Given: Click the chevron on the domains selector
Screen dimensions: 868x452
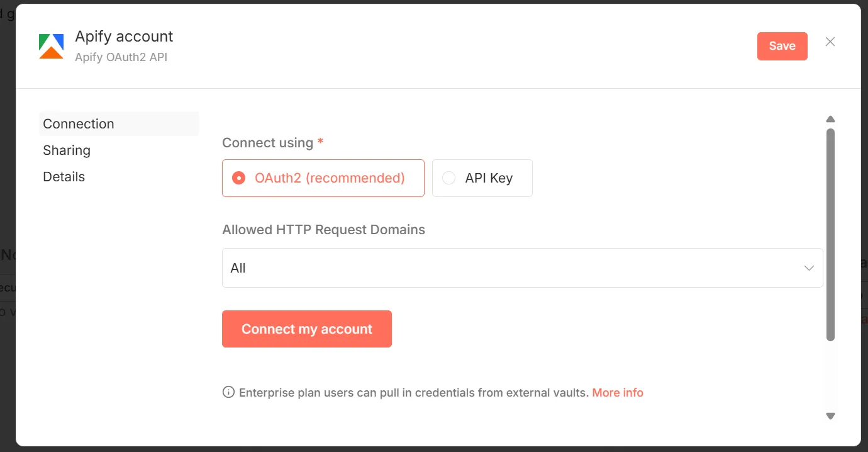Looking at the screenshot, I should [x=809, y=268].
